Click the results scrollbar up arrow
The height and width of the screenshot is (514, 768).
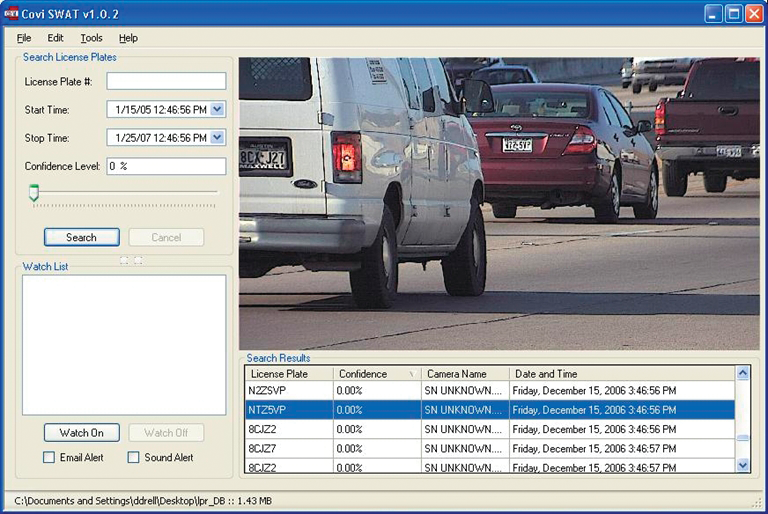[x=743, y=373]
